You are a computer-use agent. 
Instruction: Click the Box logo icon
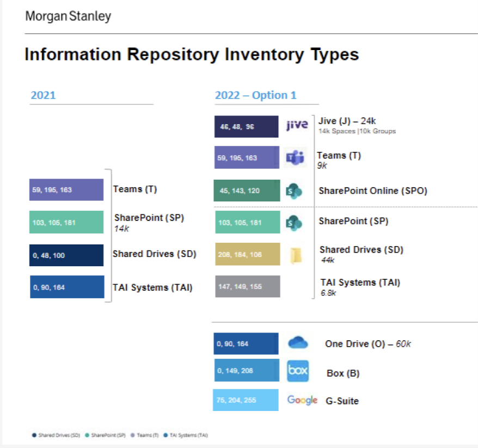[298, 371]
